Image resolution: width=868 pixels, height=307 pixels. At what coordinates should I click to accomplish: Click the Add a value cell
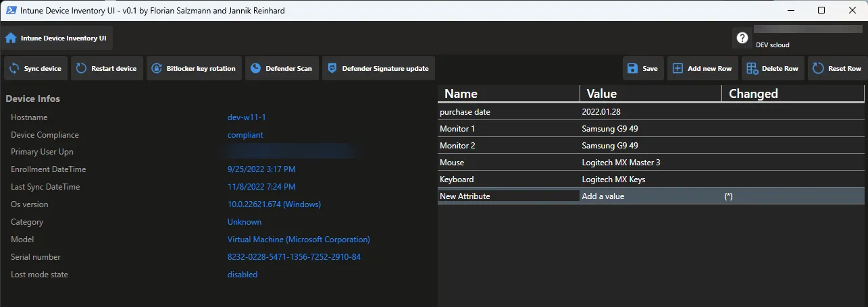click(x=651, y=196)
